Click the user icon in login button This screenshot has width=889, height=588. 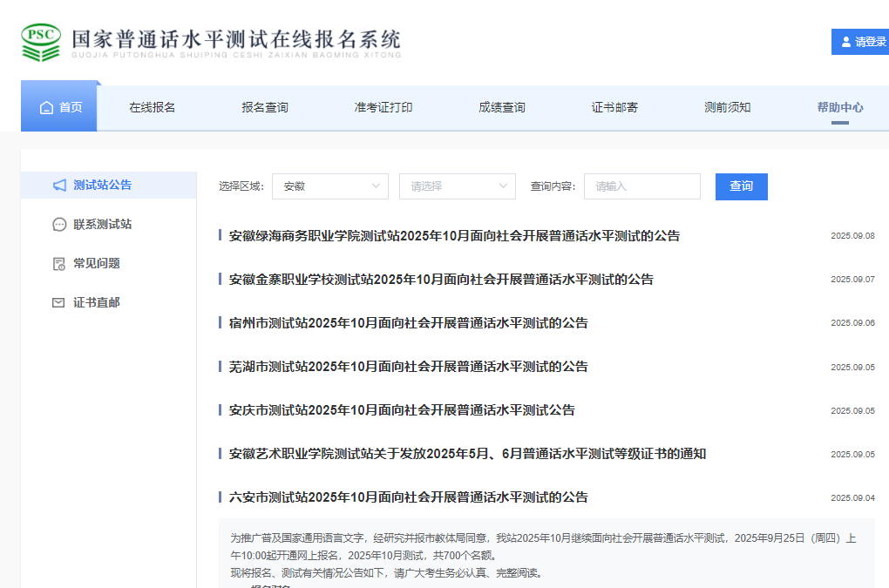[845, 42]
